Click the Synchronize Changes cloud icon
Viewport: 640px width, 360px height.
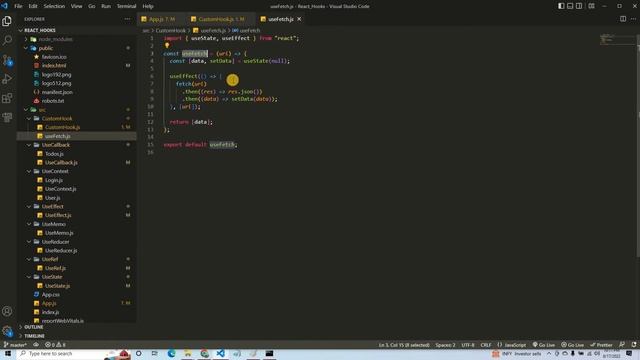click(x=36, y=345)
